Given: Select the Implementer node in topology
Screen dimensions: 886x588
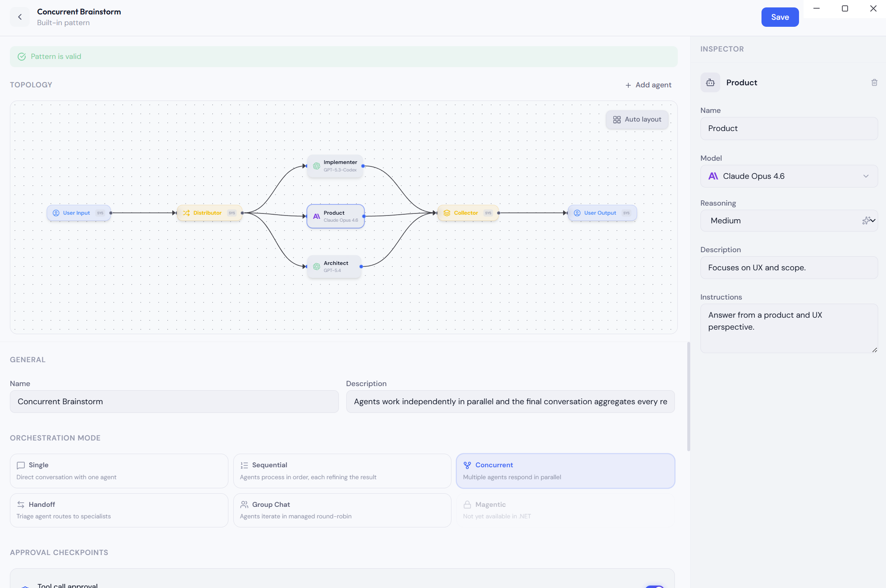Looking at the screenshot, I should 335,166.
